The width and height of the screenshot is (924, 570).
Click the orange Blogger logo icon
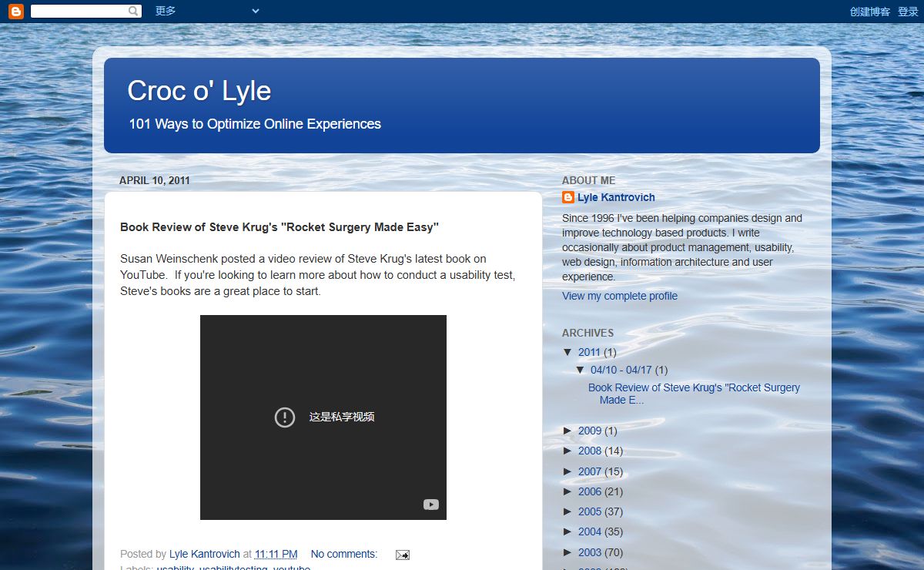[x=16, y=12]
